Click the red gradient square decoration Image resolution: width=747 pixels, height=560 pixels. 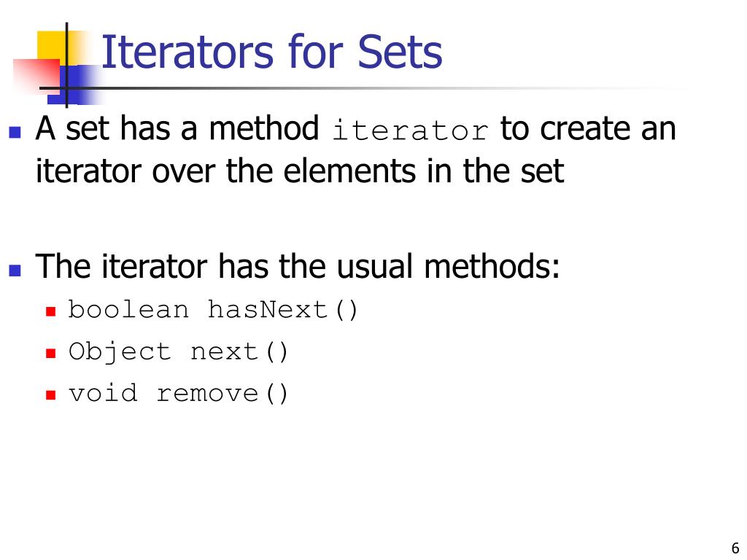click(x=36, y=75)
